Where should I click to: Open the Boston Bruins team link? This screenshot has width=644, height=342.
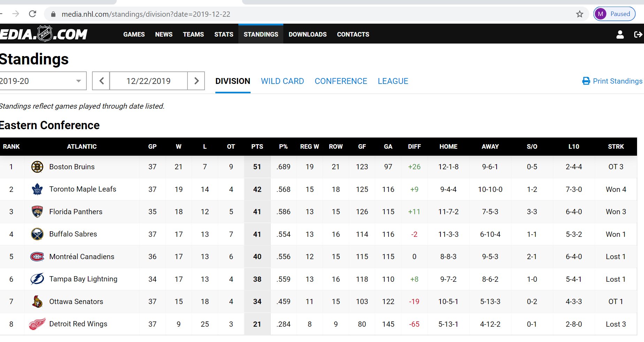click(x=72, y=167)
